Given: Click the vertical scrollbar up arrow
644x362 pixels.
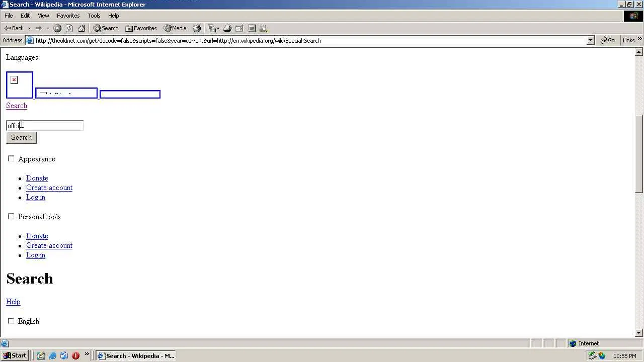Looking at the screenshot, I should 639,52.
